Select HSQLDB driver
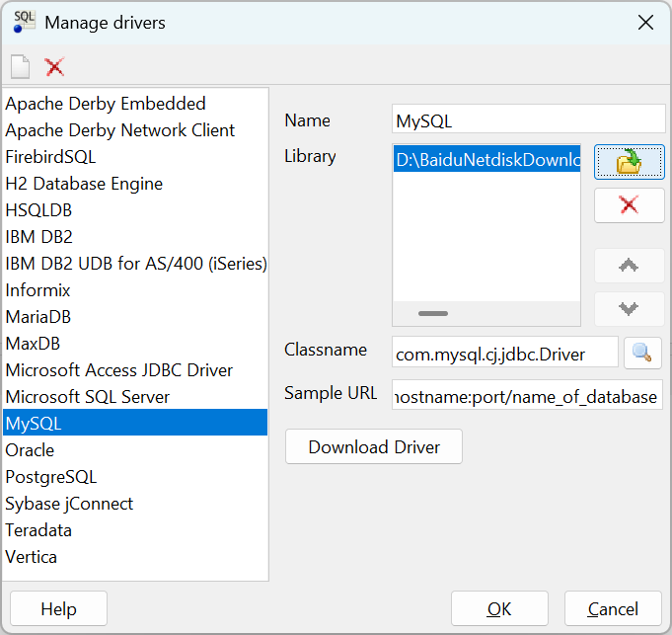 pos(135,210)
